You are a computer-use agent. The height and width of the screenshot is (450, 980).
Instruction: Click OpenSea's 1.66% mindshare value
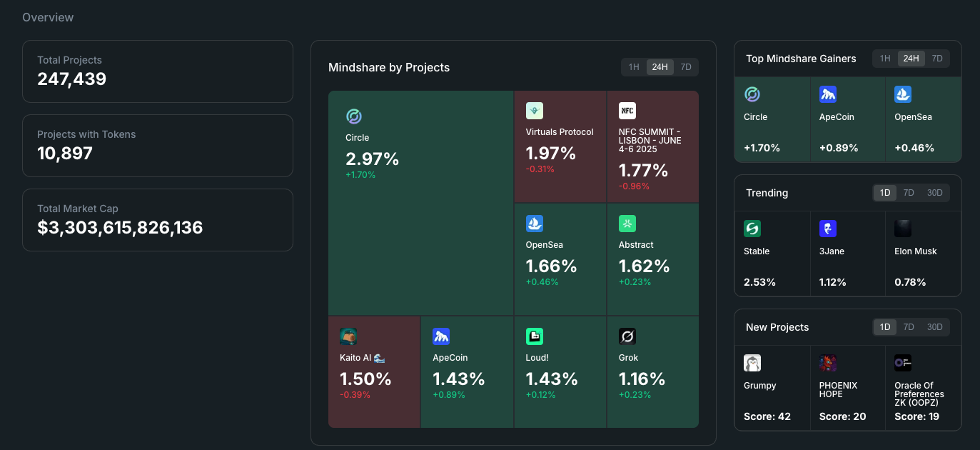tap(551, 266)
